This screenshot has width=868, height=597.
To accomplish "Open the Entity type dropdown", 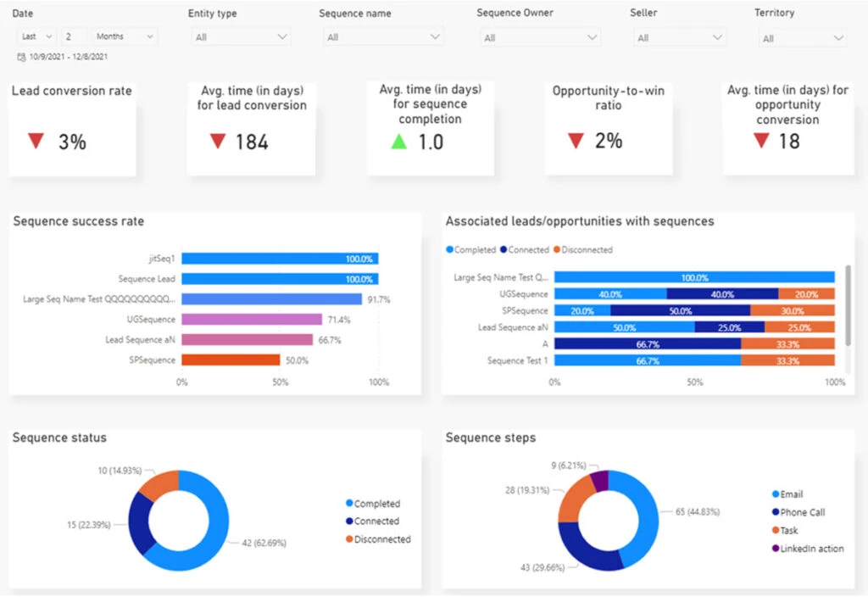I will pos(241,37).
